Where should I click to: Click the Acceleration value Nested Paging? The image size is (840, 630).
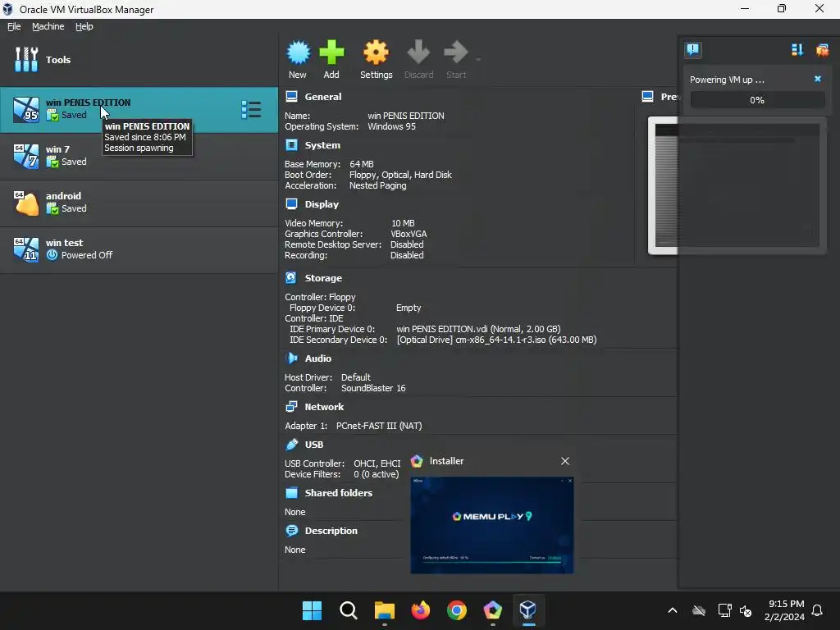[x=377, y=185]
